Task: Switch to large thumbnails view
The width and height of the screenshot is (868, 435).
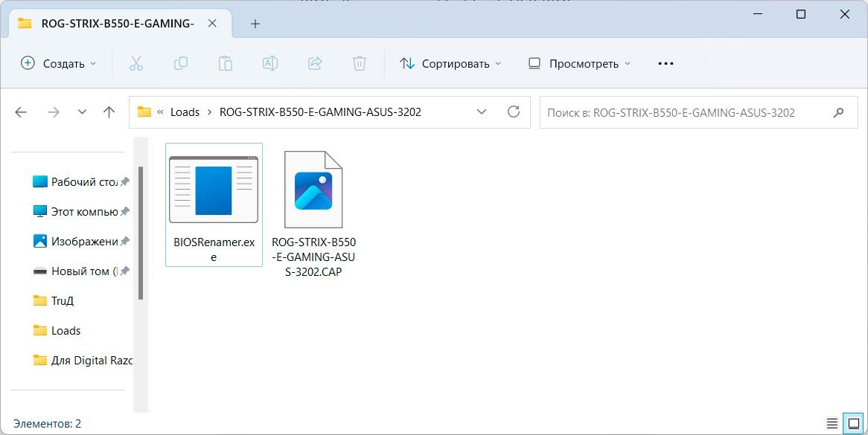Action: pos(852,423)
